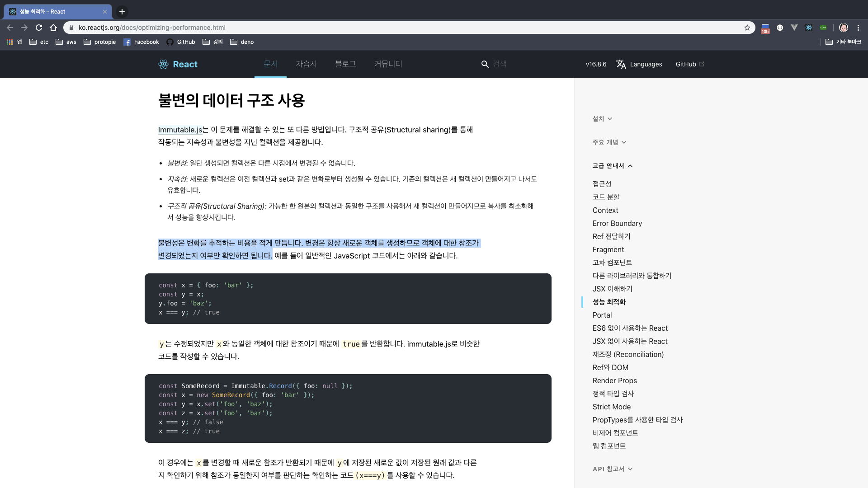Viewport: 868px width, 488px height.
Task: Open Error Boundary sidebar link
Action: [x=617, y=223]
